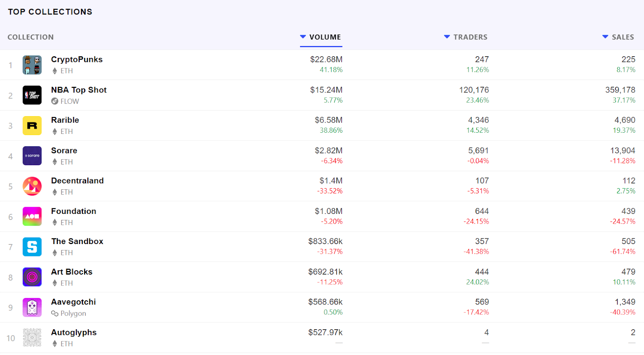Open the Autoglyphs collection name link
The width and height of the screenshot is (644, 355).
tap(74, 332)
